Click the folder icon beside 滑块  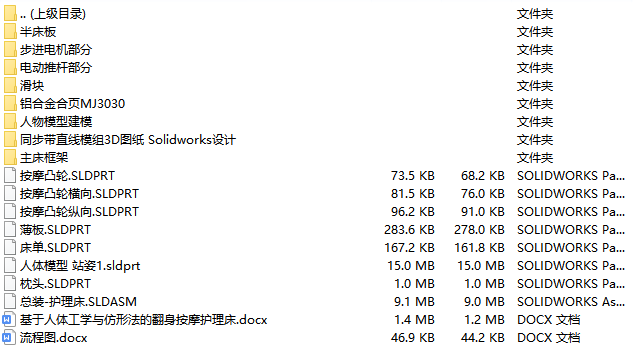10,86
